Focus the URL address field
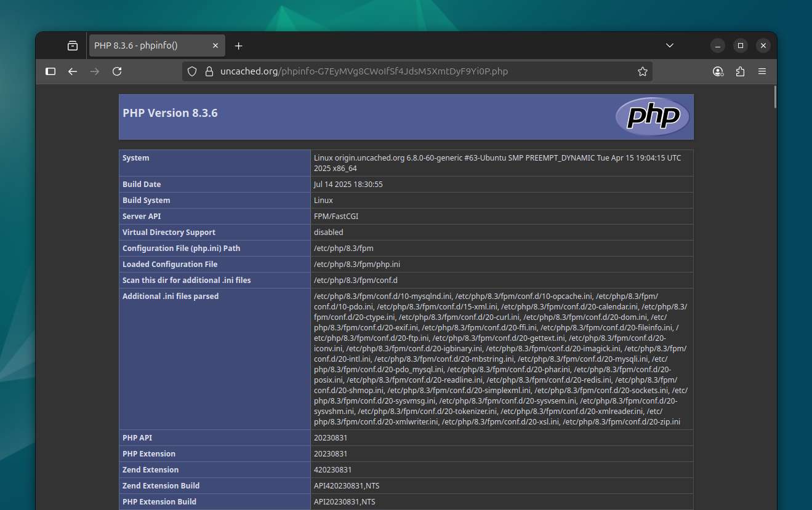Viewport: 812px width, 510px height. [417, 71]
